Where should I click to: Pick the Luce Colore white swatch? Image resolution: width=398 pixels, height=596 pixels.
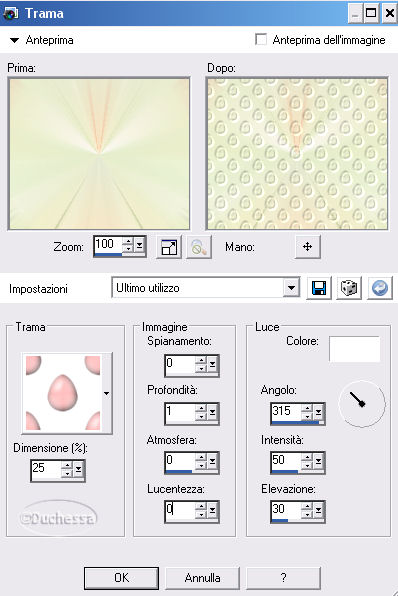click(354, 349)
